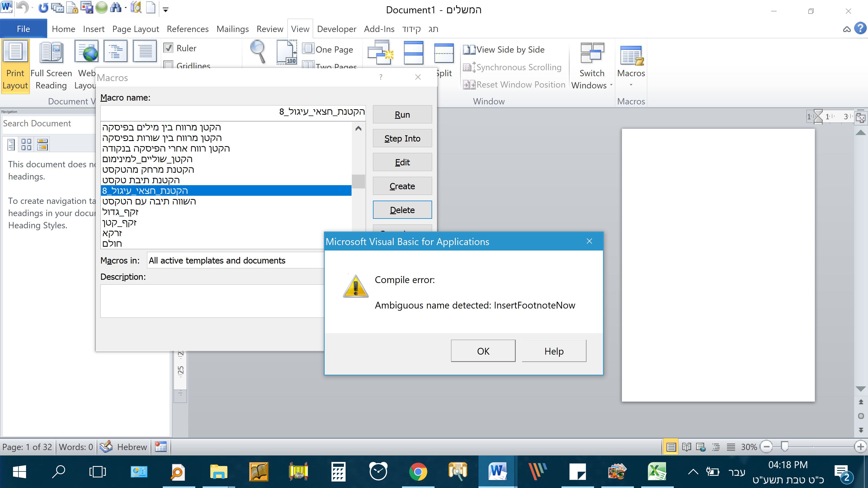Switch to the Developer tab
The width and height of the screenshot is (868, 488).
coord(336,29)
